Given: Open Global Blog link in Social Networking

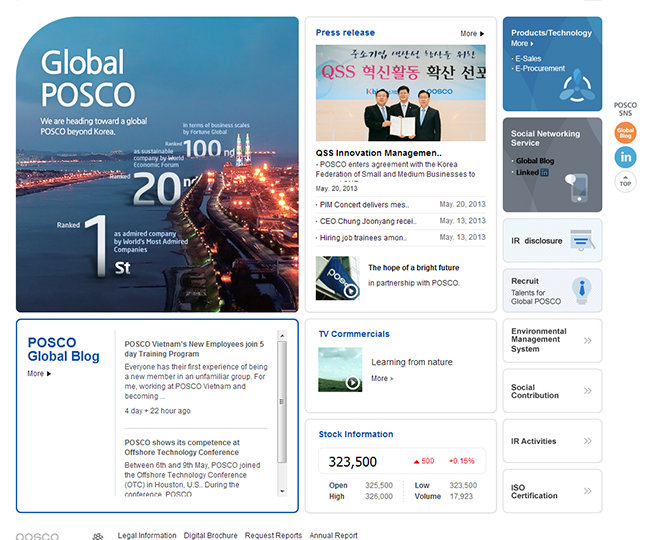Looking at the screenshot, I should tap(535, 161).
